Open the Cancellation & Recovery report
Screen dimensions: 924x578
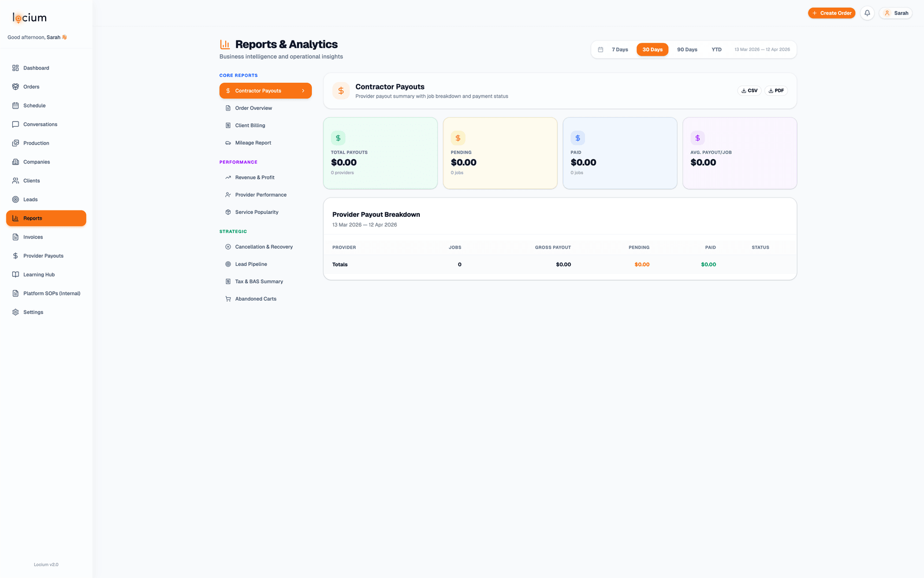tap(266, 247)
